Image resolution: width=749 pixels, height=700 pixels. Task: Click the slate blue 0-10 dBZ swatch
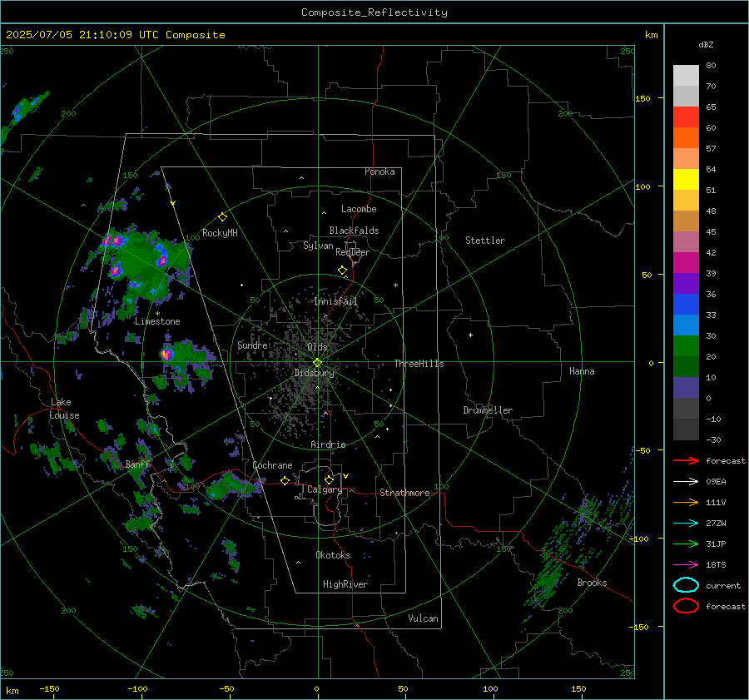686,388
